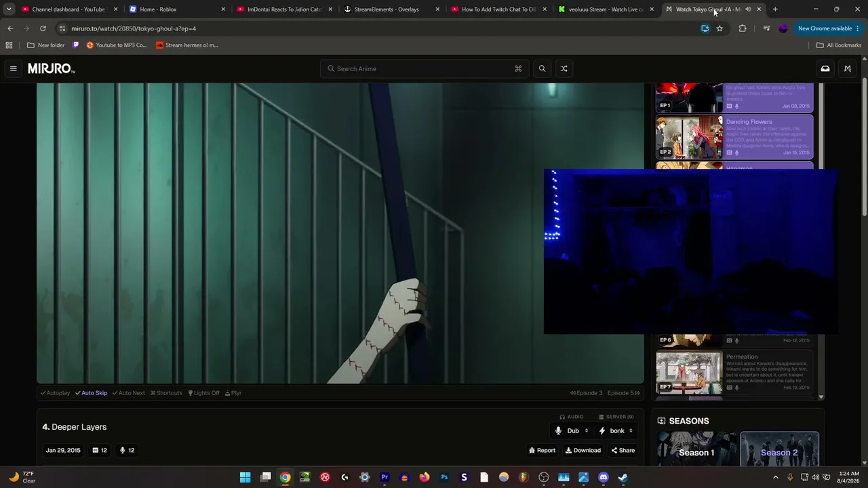The height and width of the screenshot is (488, 868).
Task: Open the Chrome tab search dropdown arrow
Action: [x=9, y=9]
